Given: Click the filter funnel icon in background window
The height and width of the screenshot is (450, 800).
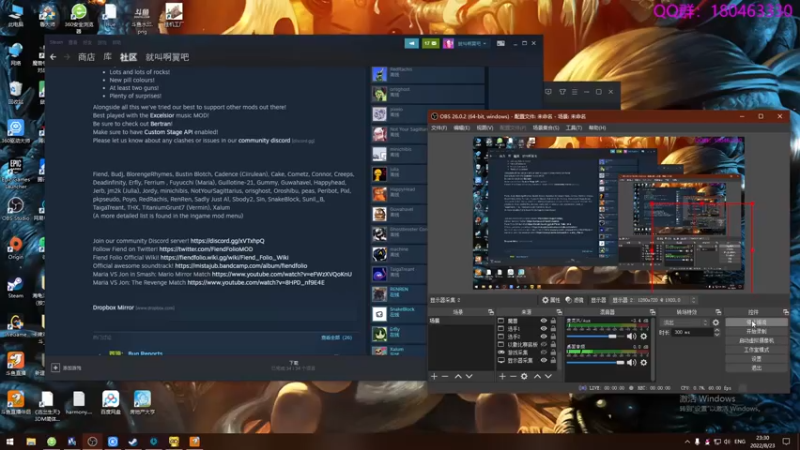Looking at the screenshot, I should pyautogui.click(x=562, y=92).
